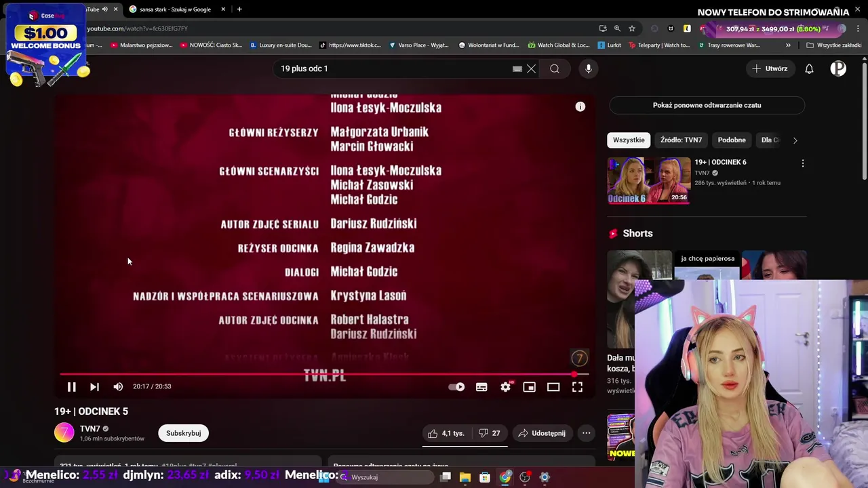The height and width of the screenshot is (488, 868).
Task: Dislike the video showing 27
Action: tap(489, 433)
